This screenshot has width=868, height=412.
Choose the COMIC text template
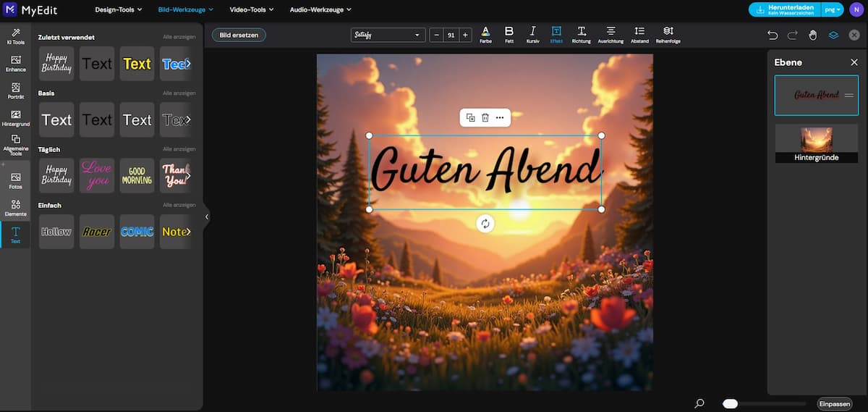click(137, 232)
